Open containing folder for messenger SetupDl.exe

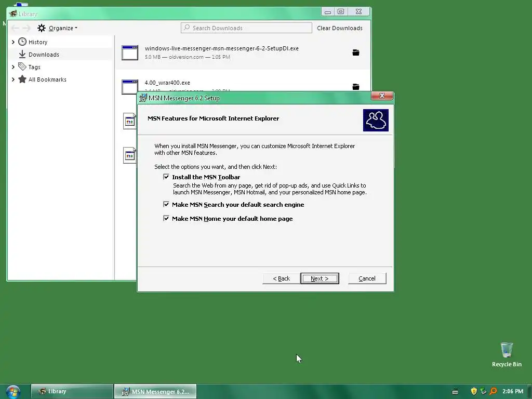tap(355, 52)
